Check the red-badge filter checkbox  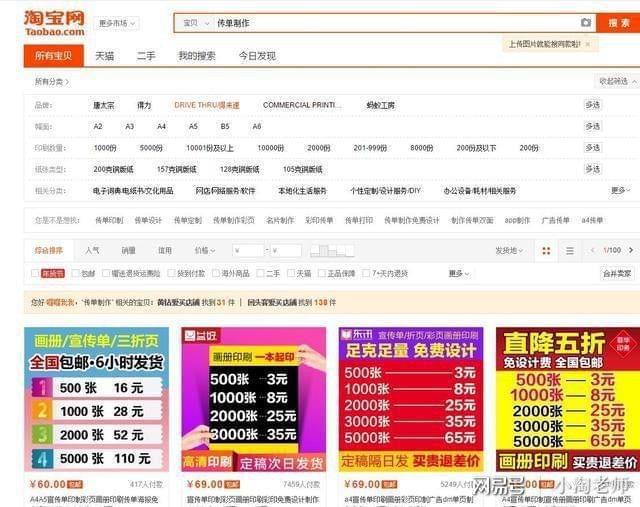point(36,273)
